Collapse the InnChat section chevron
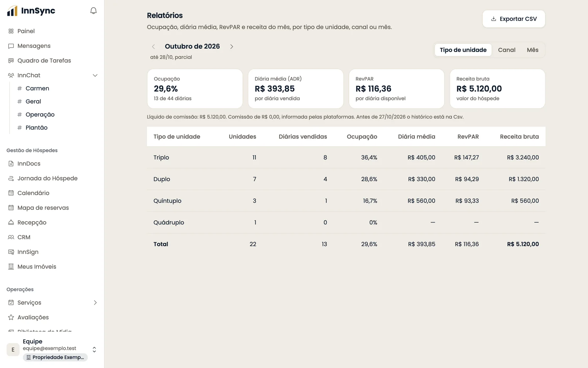This screenshot has height=368, width=588. (95, 75)
